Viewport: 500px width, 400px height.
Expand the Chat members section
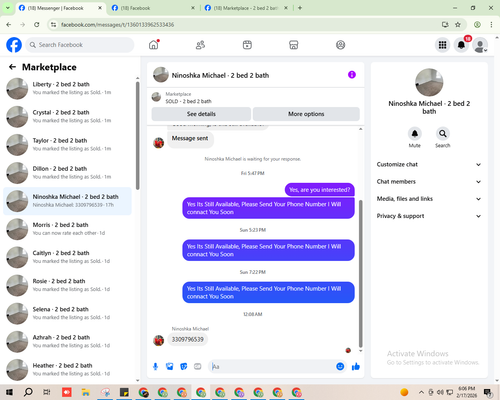pos(429,182)
